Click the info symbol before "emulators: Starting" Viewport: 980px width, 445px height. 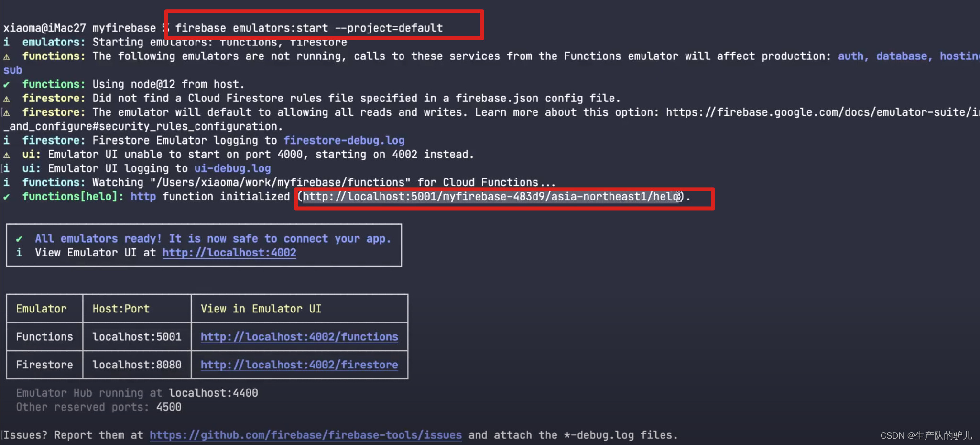click(x=7, y=42)
